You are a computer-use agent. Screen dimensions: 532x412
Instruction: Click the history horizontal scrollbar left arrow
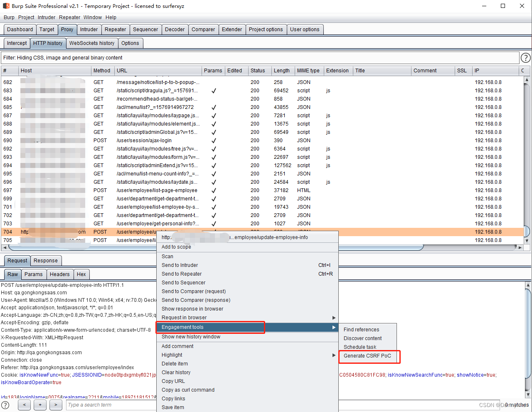(x=5, y=247)
